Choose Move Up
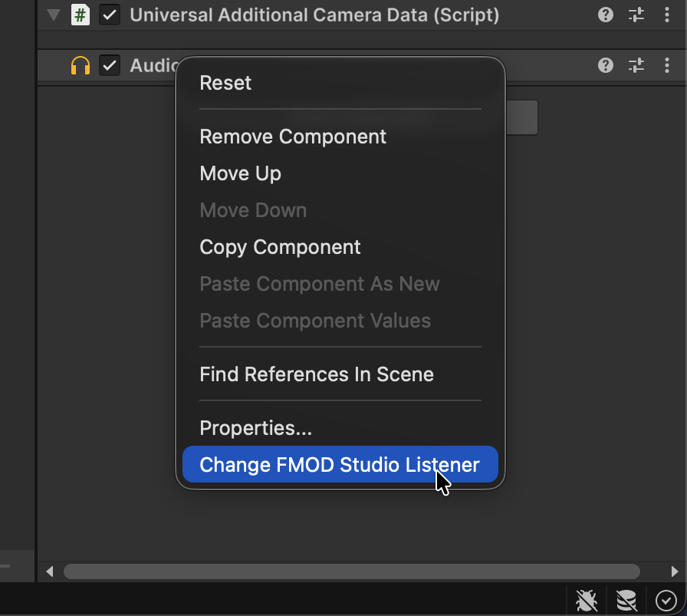Image resolution: width=687 pixels, height=616 pixels. tap(340, 173)
